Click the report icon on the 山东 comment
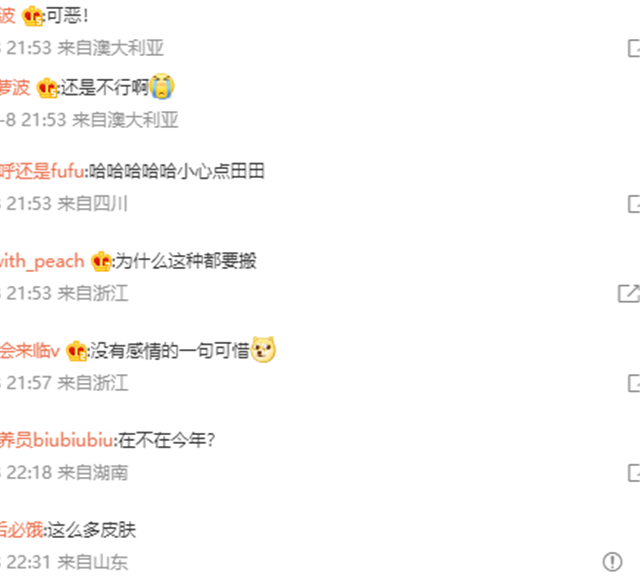 pos(612,562)
